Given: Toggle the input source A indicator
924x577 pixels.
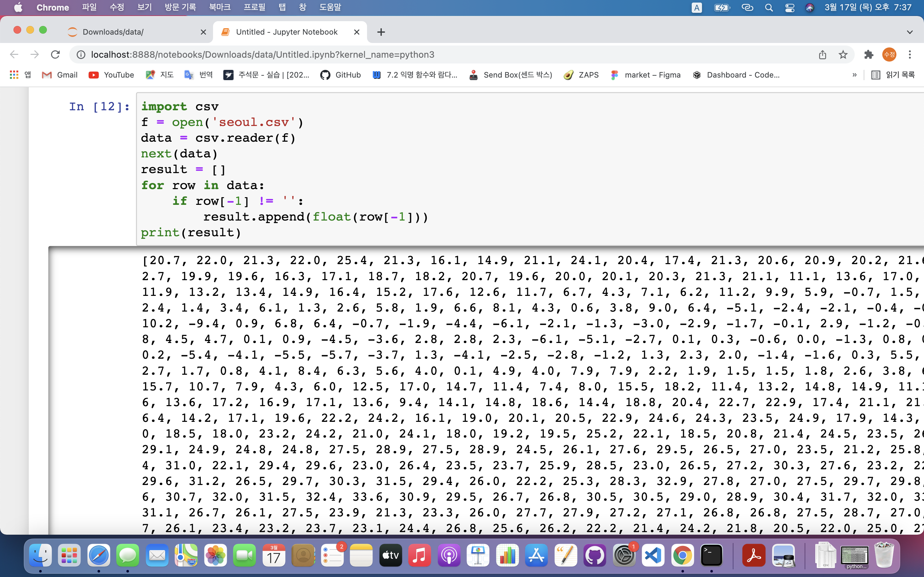Looking at the screenshot, I should 697,8.
